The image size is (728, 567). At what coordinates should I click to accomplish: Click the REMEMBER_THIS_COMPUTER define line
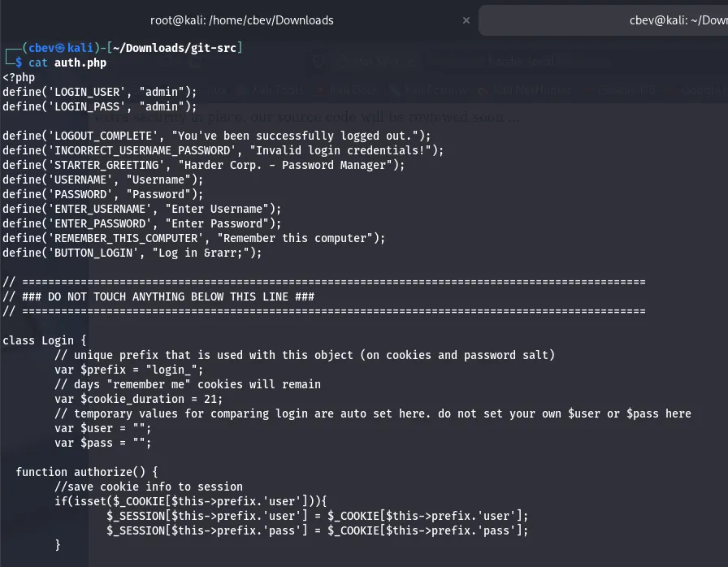click(x=194, y=238)
